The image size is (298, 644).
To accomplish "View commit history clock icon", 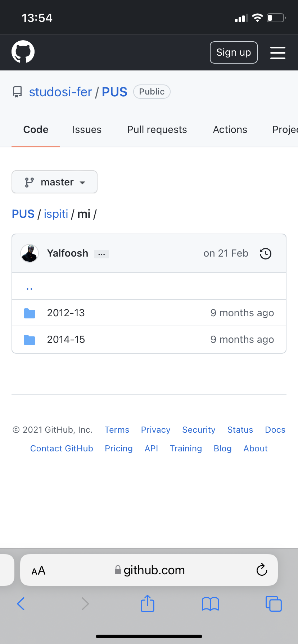I will click(x=266, y=254).
